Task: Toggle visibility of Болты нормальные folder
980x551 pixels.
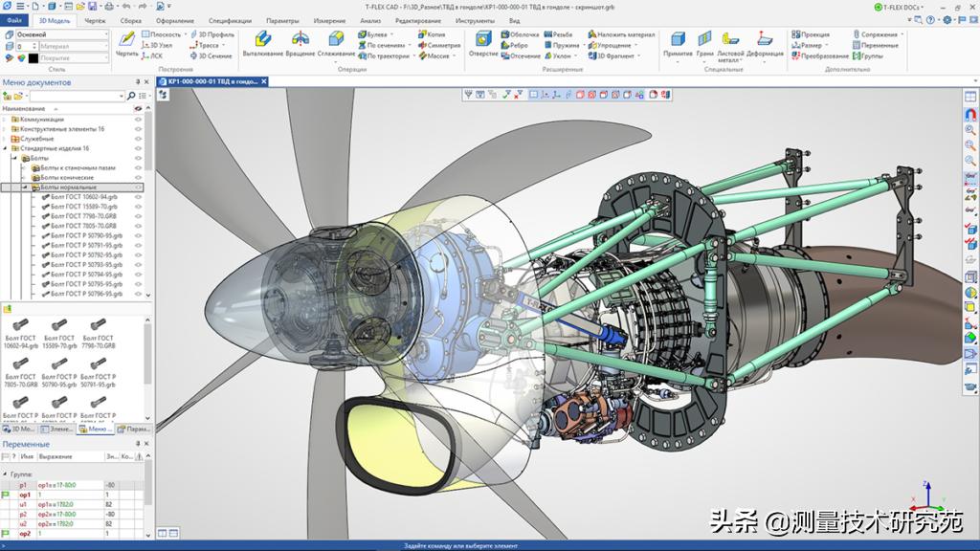Action: pos(139,187)
